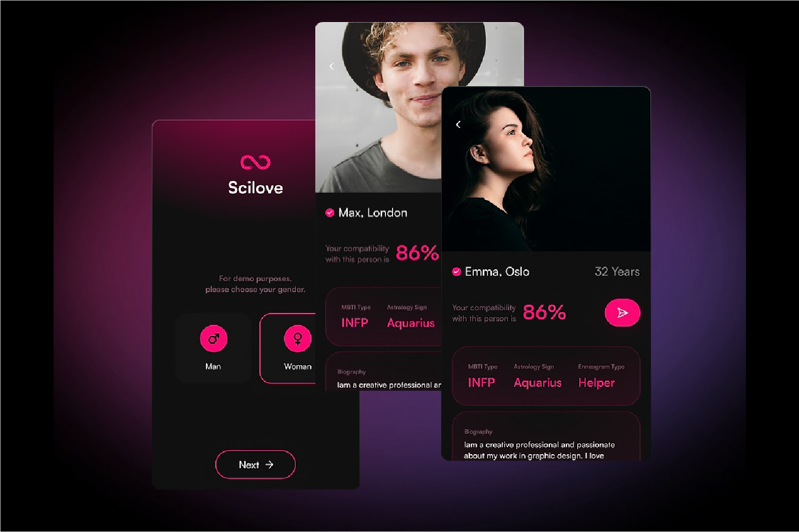Image resolution: width=799 pixels, height=532 pixels.
Task: Go back from Max's profile arrow
Action: coord(331,66)
